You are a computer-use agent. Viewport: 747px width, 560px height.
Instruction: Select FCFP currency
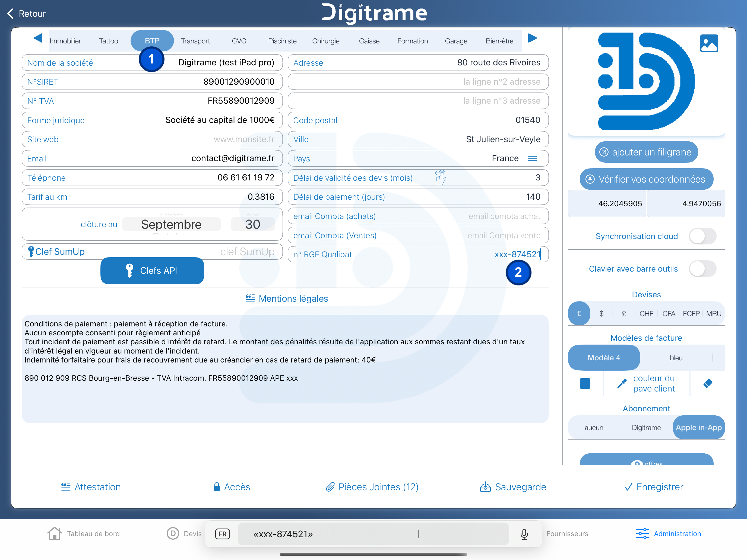tap(691, 314)
